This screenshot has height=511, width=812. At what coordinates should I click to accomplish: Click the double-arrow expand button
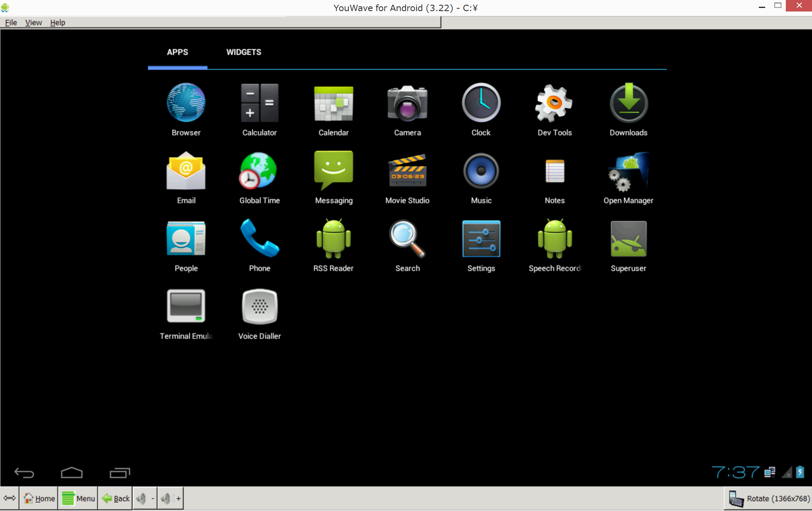tap(10, 499)
